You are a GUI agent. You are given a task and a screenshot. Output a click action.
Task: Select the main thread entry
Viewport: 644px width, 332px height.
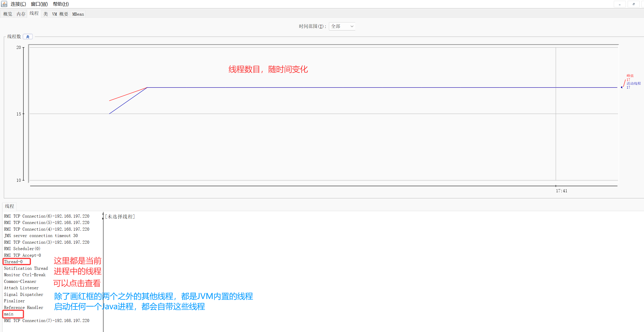click(x=9, y=314)
